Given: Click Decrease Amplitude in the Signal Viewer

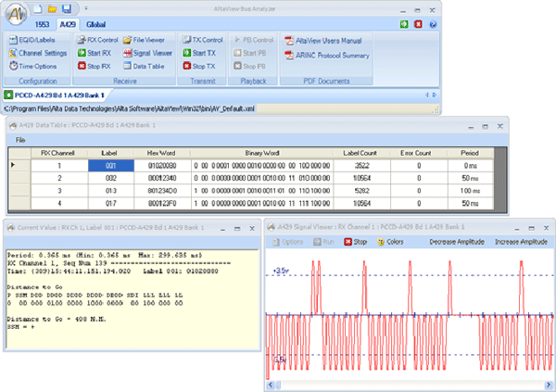Looking at the screenshot, I should [456, 242].
